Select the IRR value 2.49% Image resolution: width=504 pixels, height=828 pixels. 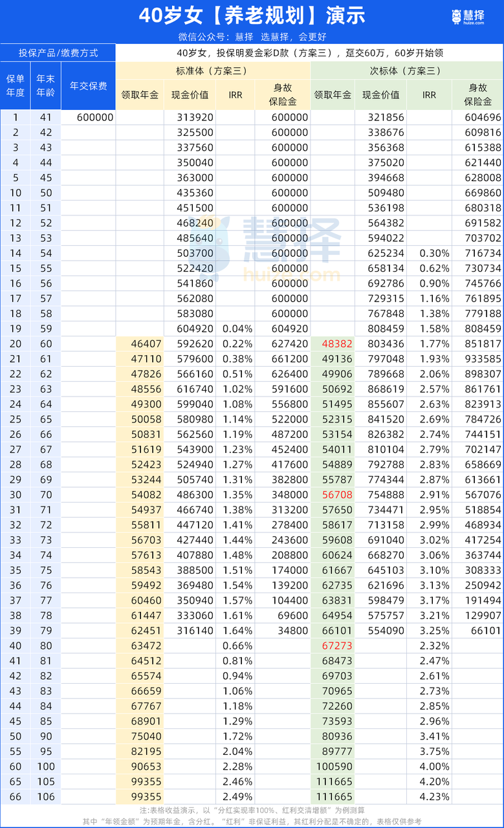tap(237, 797)
